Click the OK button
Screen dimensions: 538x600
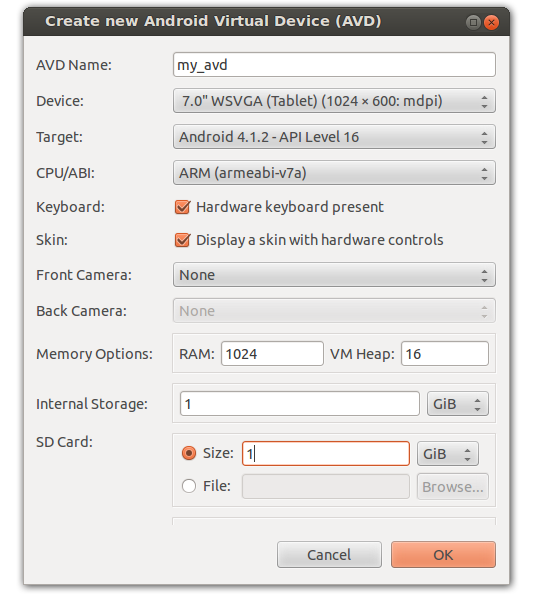pyautogui.click(x=443, y=554)
